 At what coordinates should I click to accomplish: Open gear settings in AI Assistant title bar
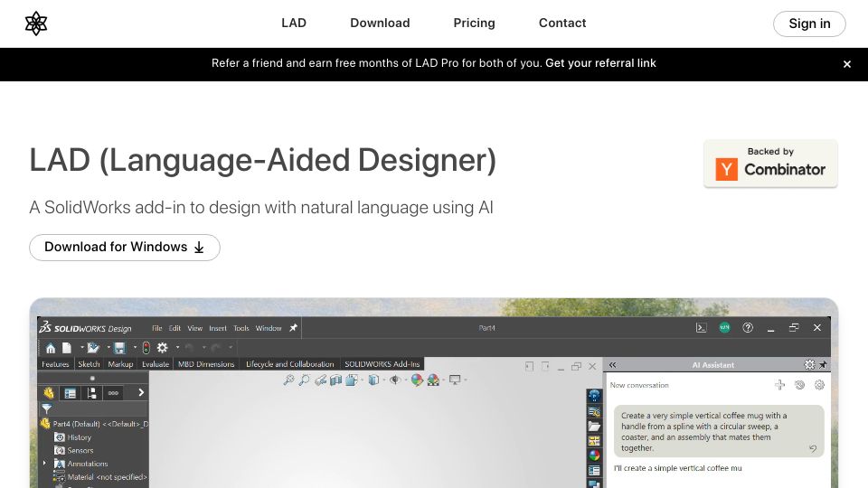[x=809, y=364]
